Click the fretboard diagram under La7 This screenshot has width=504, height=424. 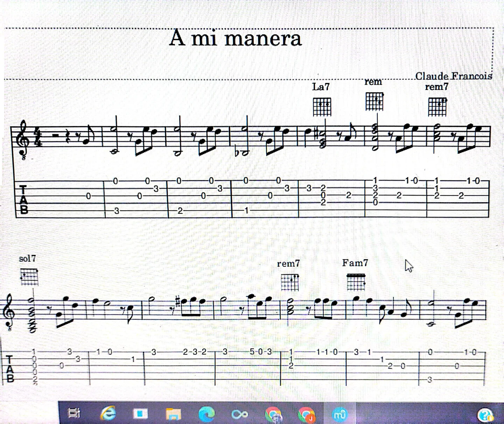click(322, 107)
